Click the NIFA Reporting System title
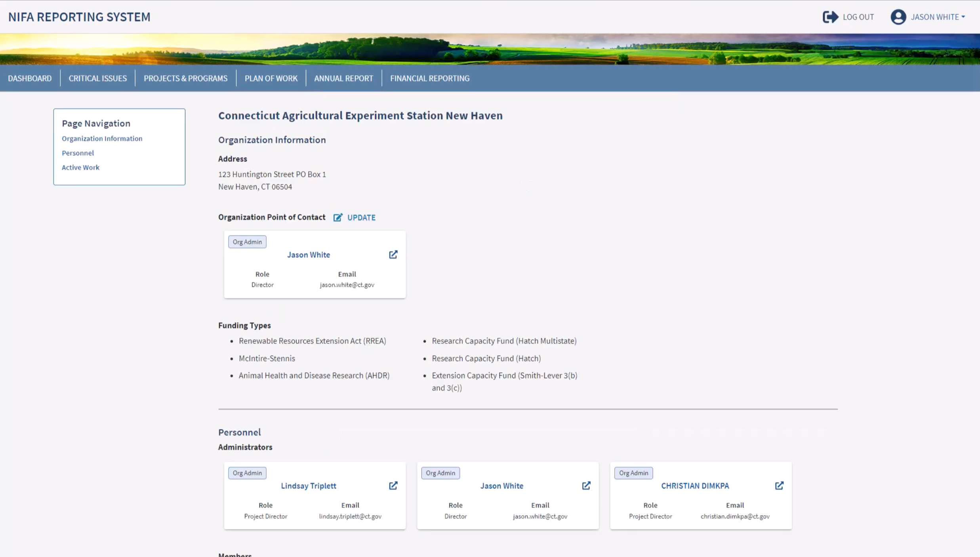This screenshot has height=557, width=980. click(79, 17)
